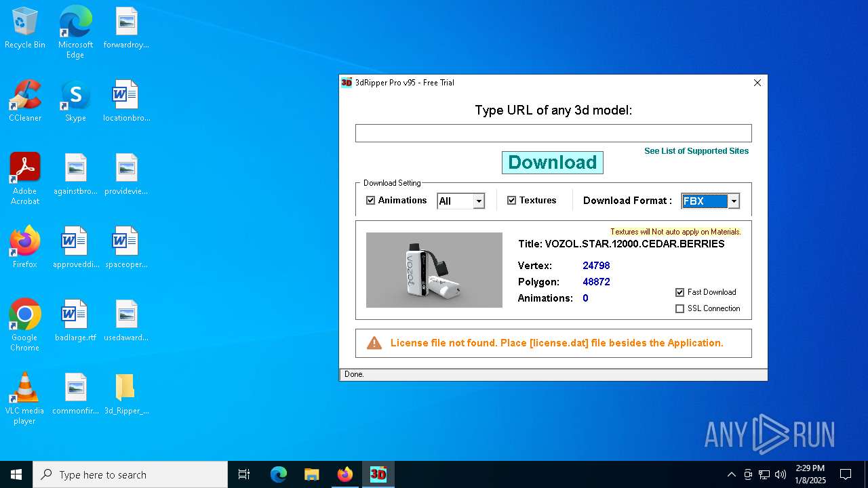Launch Firefox from the desktop shortcut
The image size is (868, 488).
25,247
